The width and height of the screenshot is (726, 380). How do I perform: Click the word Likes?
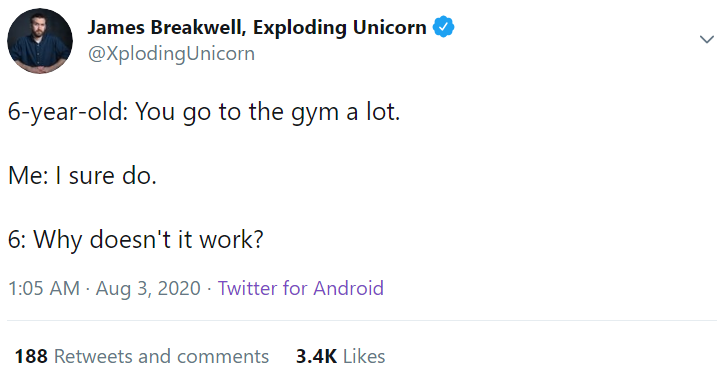(364, 356)
